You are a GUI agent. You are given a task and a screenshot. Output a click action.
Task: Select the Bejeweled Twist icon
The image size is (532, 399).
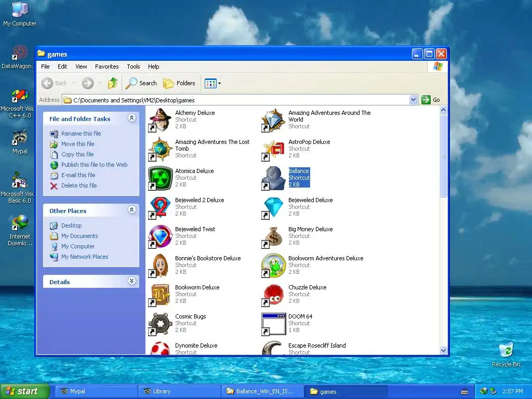(160, 236)
